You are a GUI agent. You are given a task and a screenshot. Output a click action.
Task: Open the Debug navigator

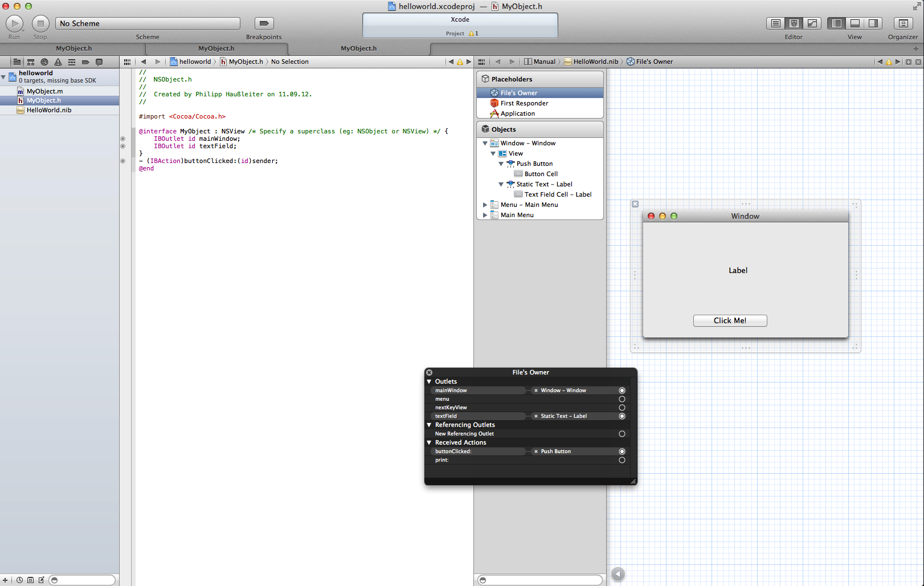[72, 62]
